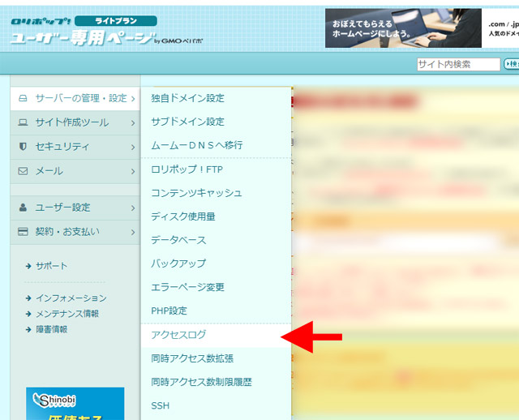Expand the サイト作成ツール submenu chevron
Image resolution: width=519 pixels, height=420 pixels.
[x=132, y=123]
